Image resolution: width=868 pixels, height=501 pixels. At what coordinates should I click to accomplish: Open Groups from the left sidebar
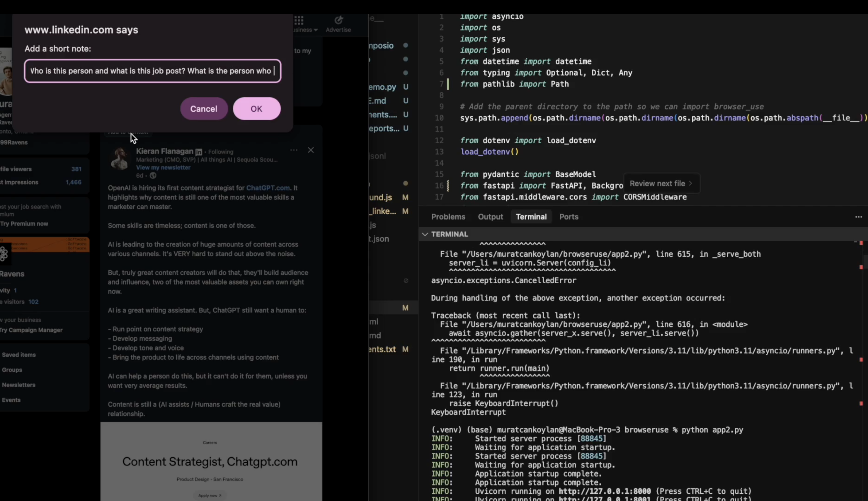coord(12,370)
